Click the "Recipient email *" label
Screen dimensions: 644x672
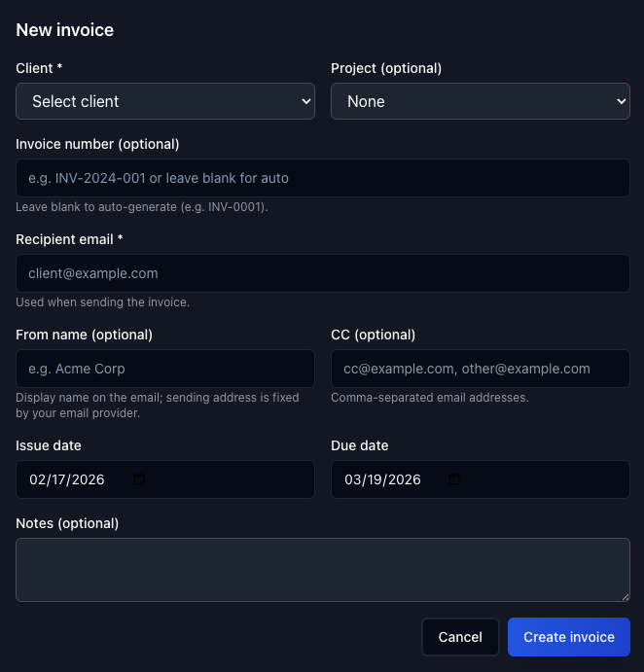click(69, 239)
